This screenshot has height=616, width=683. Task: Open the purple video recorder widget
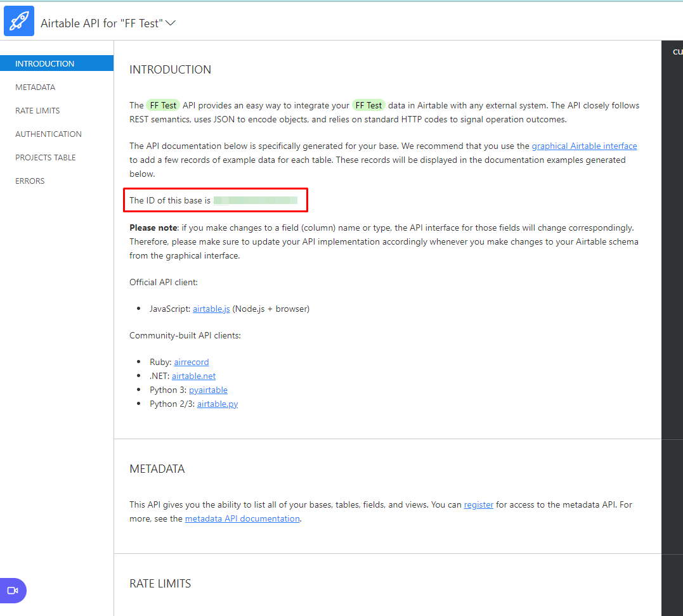pyautogui.click(x=13, y=590)
